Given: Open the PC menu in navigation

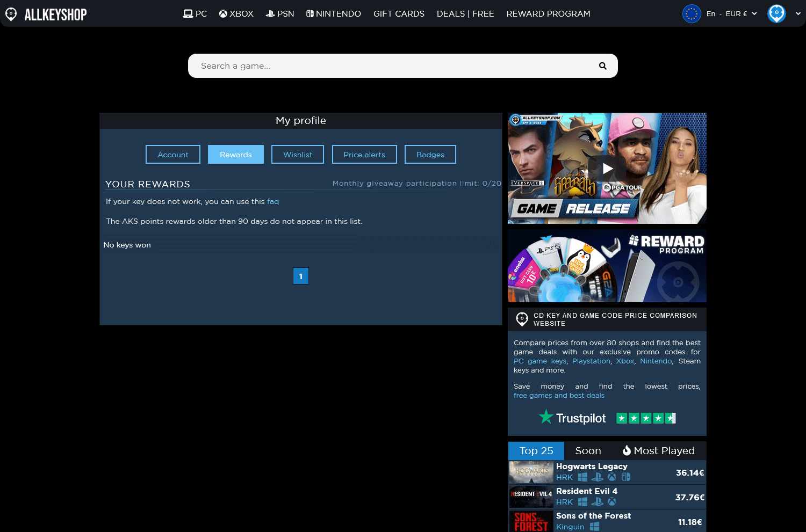Looking at the screenshot, I should point(195,14).
